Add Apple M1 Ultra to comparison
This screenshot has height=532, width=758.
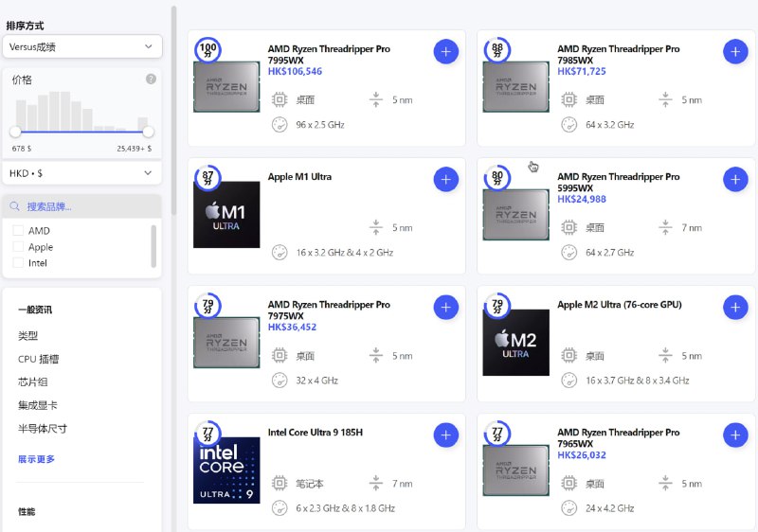tap(446, 179)
